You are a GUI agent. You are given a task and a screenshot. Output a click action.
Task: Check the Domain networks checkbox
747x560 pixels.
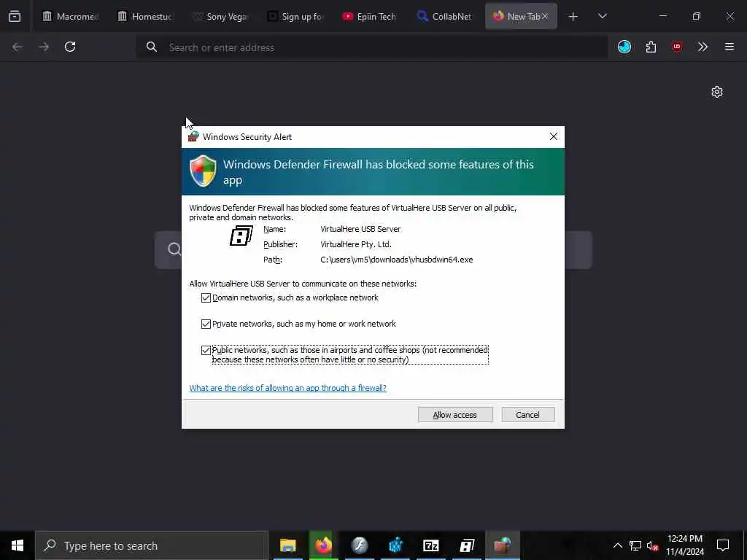pos(206,297)
